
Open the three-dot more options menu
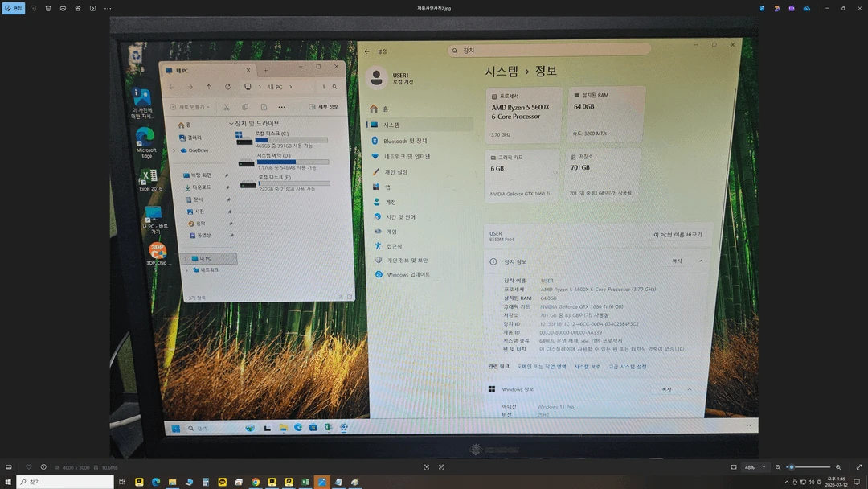(x=108, y=8)
